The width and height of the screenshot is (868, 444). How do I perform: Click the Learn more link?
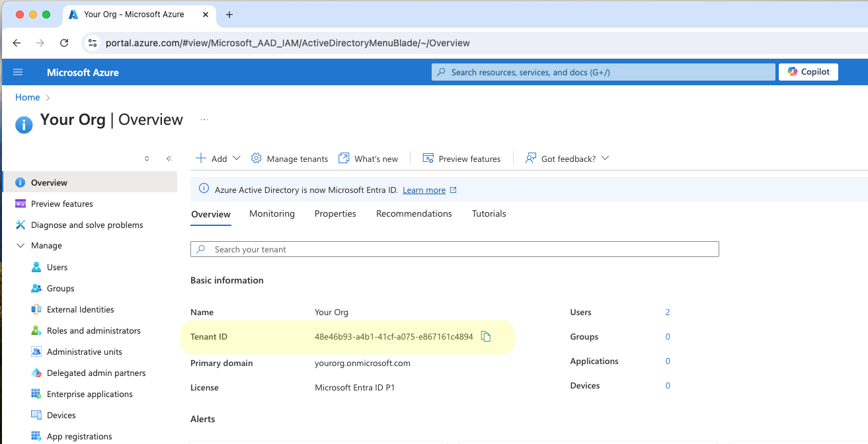click(x=424, y=190)
